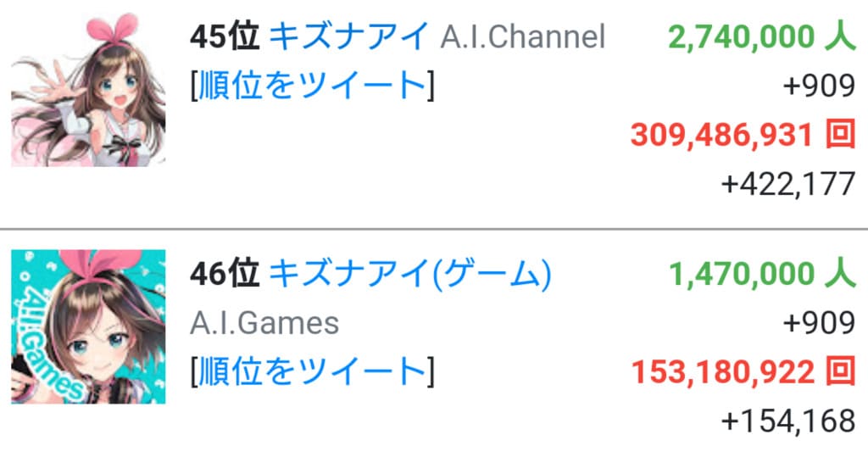Select the +154,168 view increase figure

point(788,421)
